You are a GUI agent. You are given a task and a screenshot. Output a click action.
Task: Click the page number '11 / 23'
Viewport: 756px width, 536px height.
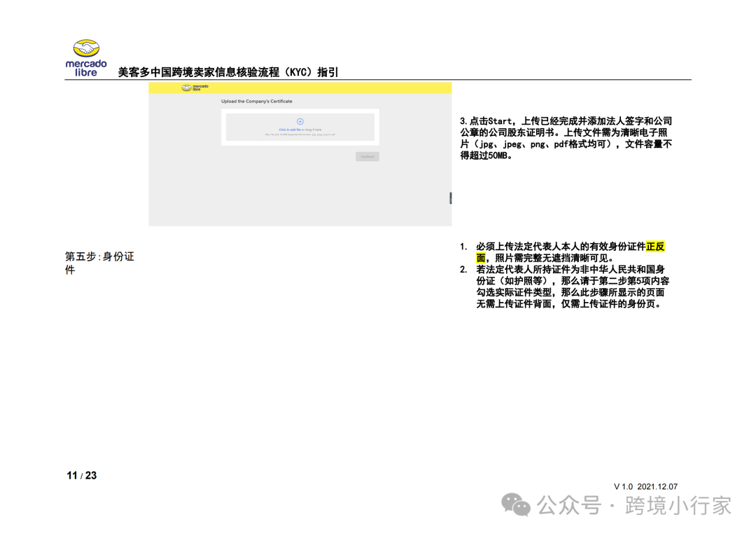pos(81,475)
